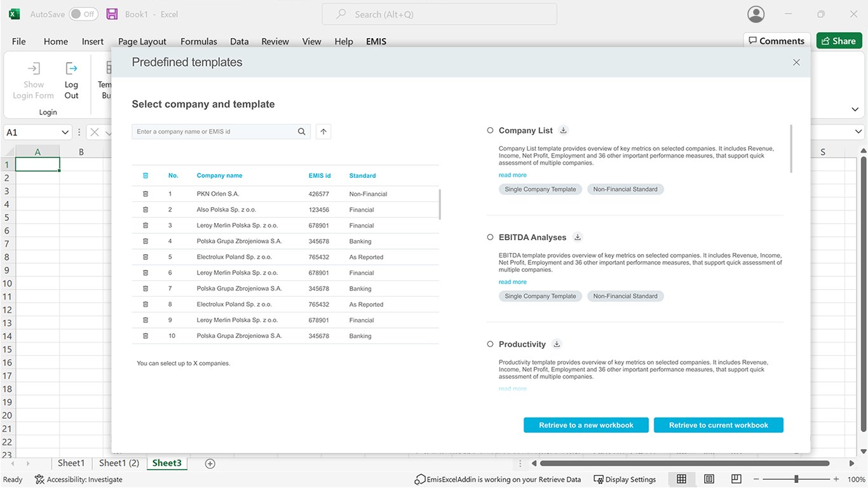Select the Sheet3 worksheet tab
This screenshot has width=868, height=488.
click(167, 463)
